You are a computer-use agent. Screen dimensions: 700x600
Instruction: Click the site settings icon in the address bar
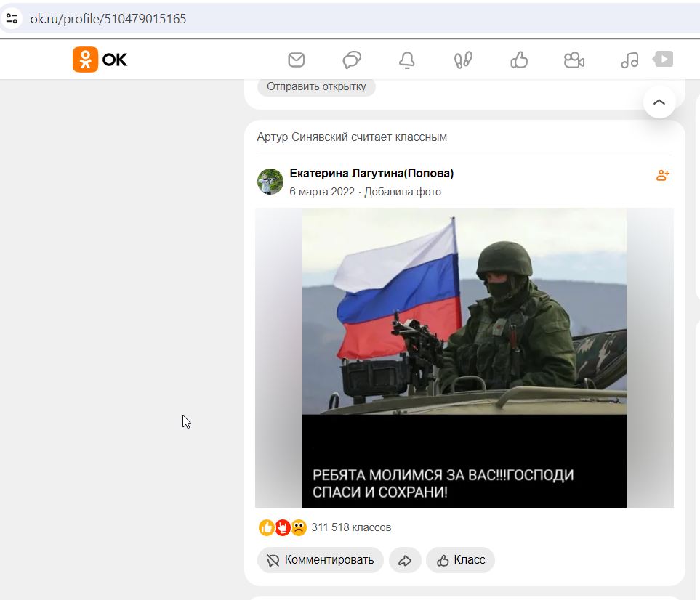(12, 18)
